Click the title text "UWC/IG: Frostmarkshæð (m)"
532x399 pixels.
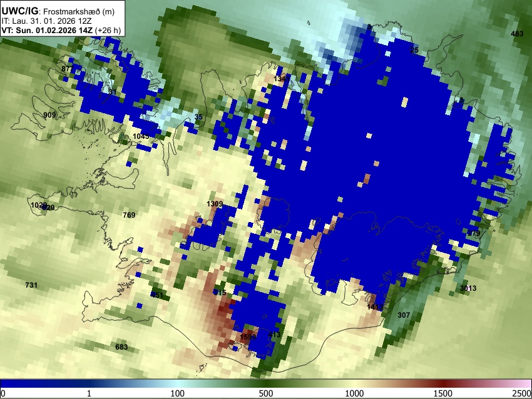click(x=58, y=11)
